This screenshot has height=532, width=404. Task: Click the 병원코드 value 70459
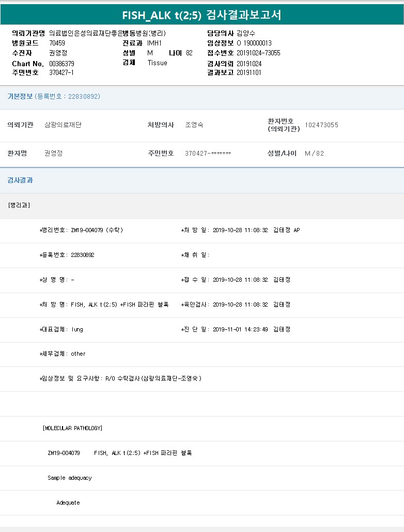[x=57, y=43]
